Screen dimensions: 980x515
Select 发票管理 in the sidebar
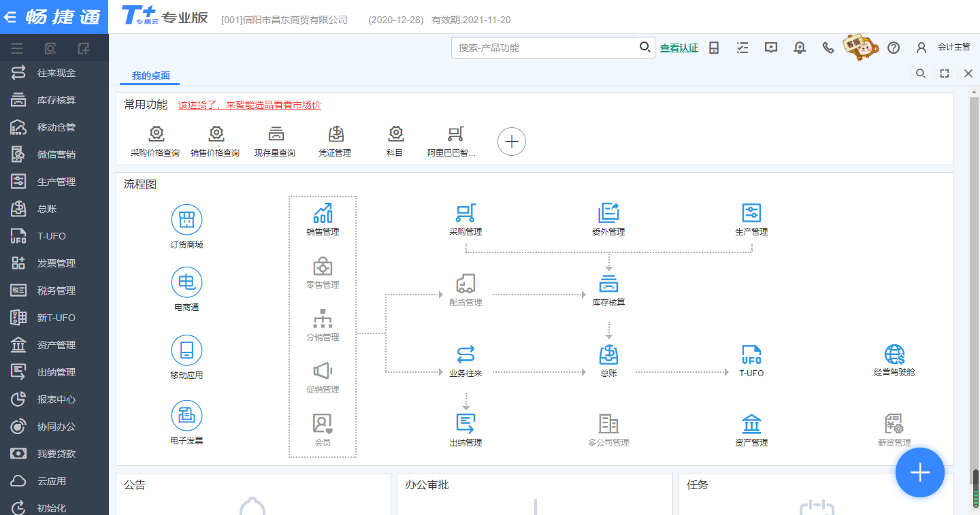pyautogui.click(x=54, y=263)
